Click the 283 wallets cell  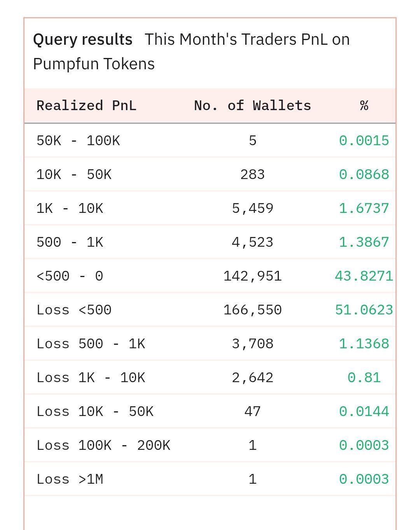coord(252,174)
